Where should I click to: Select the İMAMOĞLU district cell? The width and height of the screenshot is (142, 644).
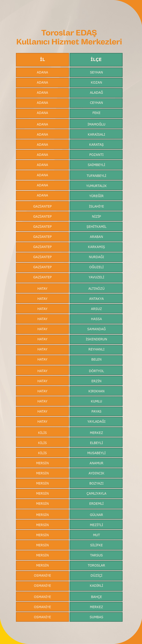click(96, 124)
